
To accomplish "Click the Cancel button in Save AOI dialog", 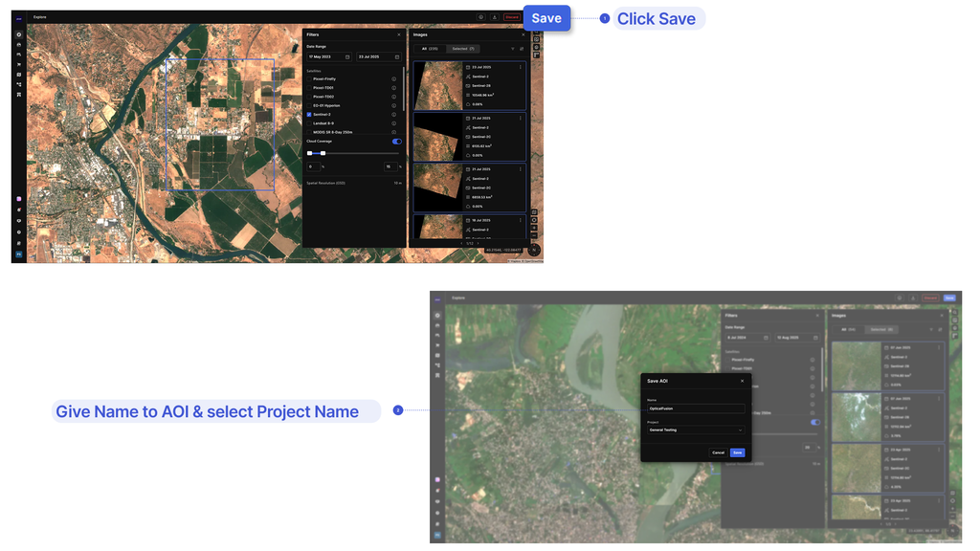I will coord(718,452).
